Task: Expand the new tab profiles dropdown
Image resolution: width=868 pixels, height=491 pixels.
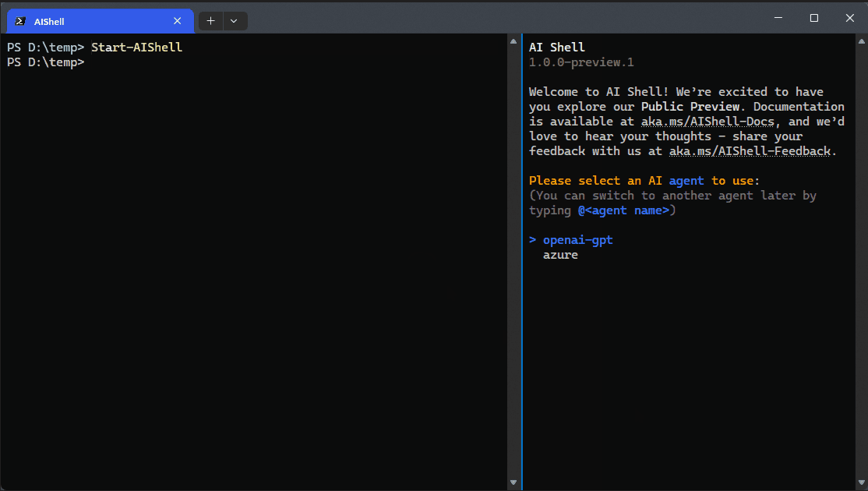Action: click(235, 21)
